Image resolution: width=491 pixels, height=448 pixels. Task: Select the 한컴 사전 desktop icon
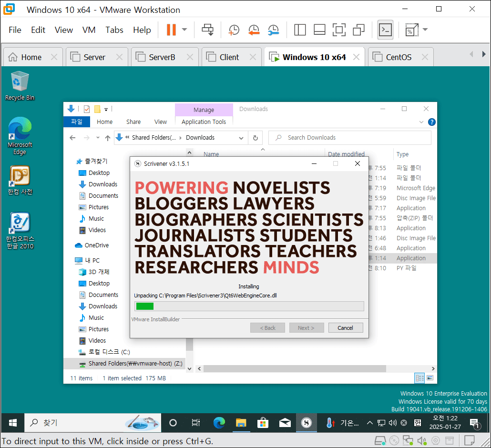(x=20, y=180)
